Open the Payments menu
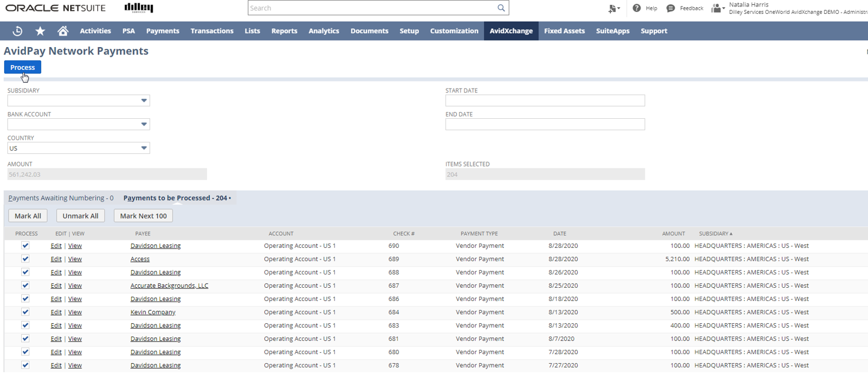Screen dimensions: 868x377 (162, 31)
